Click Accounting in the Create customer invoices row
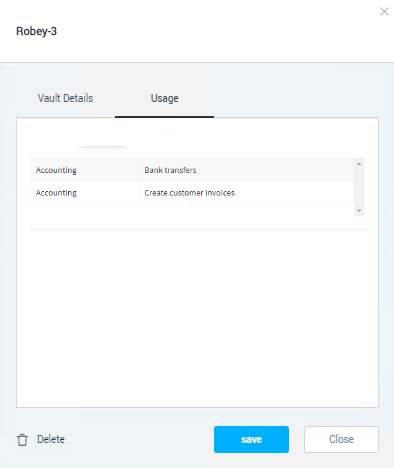Screen dimensions: 394x468 (x=56, y=193)
